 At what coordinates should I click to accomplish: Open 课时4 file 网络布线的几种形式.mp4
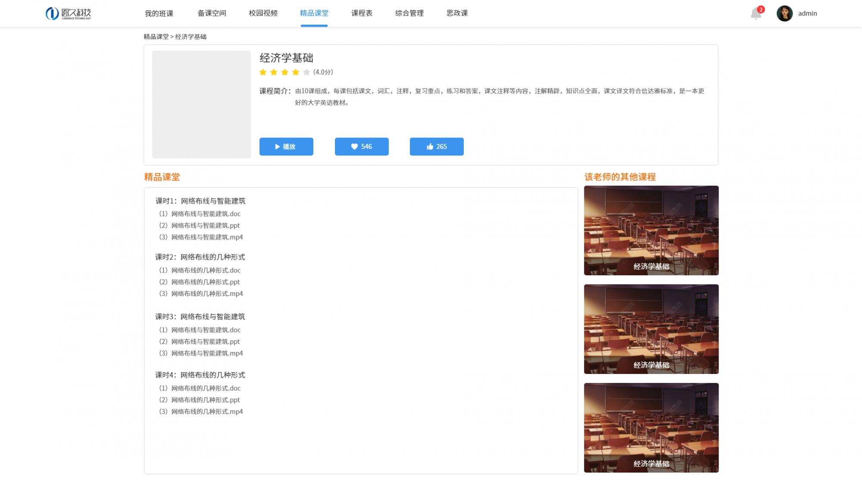201,411
